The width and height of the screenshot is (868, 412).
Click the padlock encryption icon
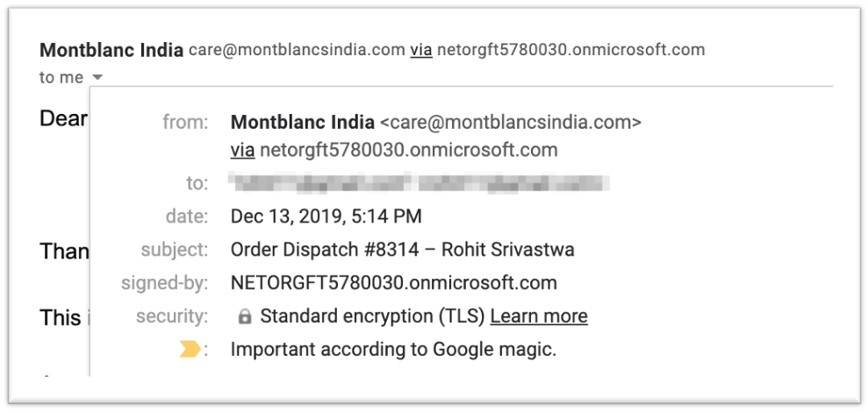(x=244, y=316)
